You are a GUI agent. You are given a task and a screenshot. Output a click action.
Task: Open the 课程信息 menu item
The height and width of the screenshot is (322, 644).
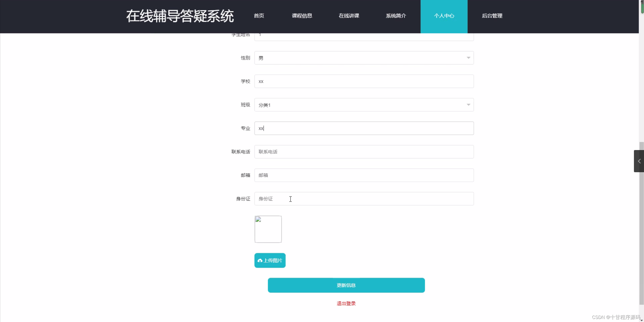click(301, 16)
